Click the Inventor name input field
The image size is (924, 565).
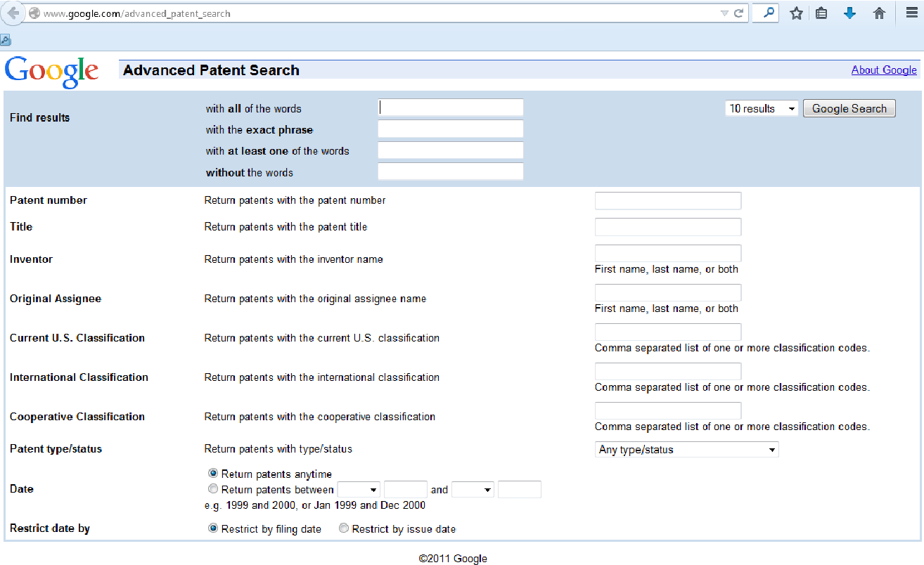(x=668, y=254)
